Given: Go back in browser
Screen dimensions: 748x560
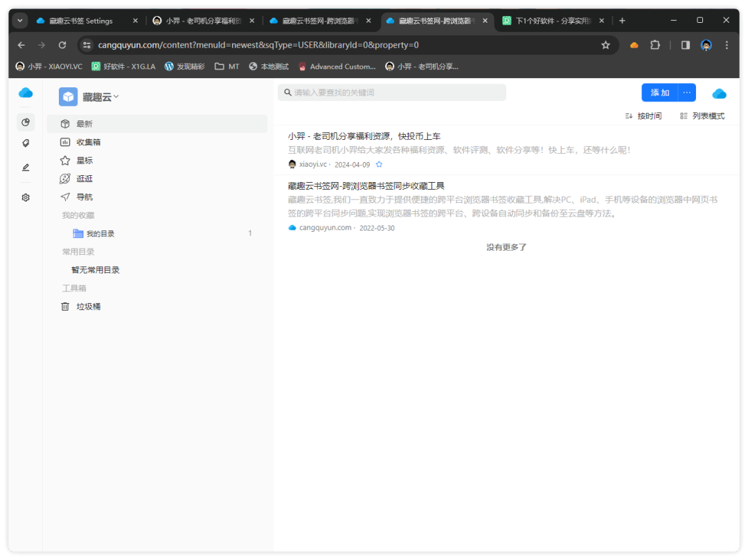Looking at the screenshot, I should (21, 45).
